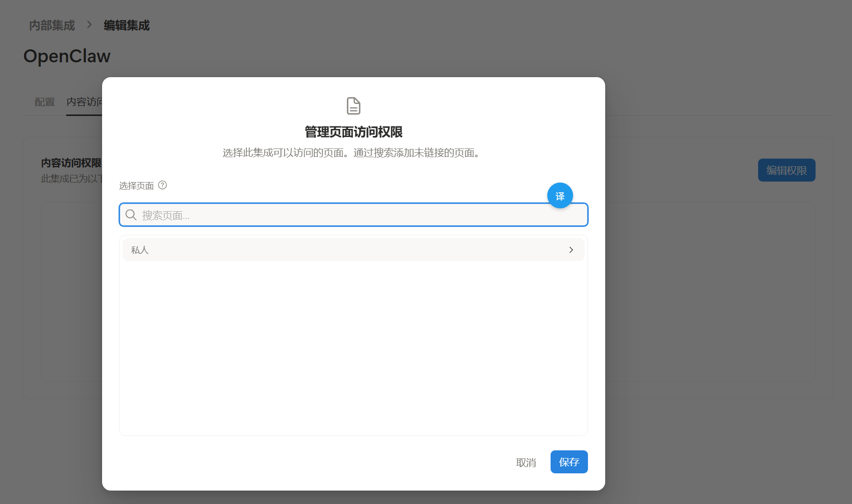The image size is (852, 504).
Task: Click the right chevron on the 私人 row
Action: [571, 250]
